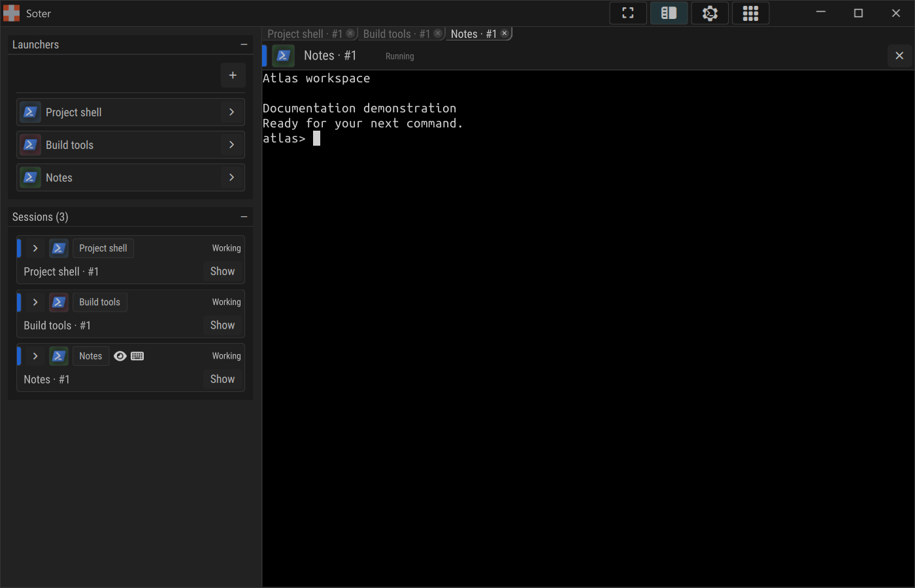The width and height of the screenshot is (915, 588).
Task: Collapse the Sessions panel
Action: click(x=244, y=217)
